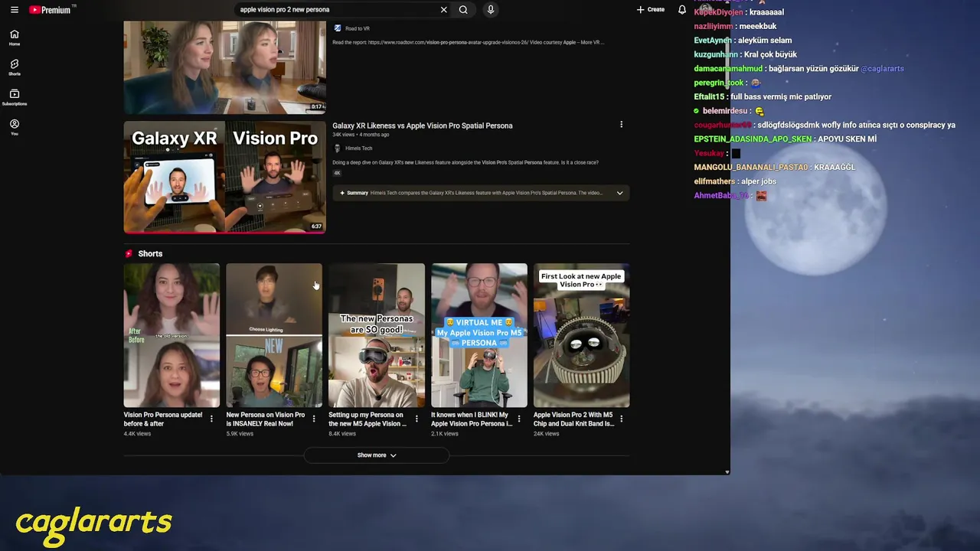Click title Apple Vision Pro 2 With M5
This screenshot has height=551, width=980.
coord(574,419)
